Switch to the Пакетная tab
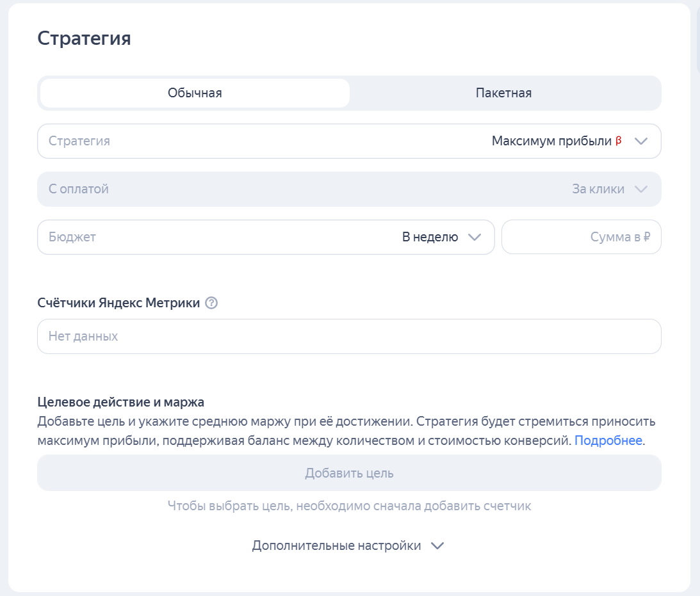The width and height of the screenshot is (700, 596). tap(503, 93)
